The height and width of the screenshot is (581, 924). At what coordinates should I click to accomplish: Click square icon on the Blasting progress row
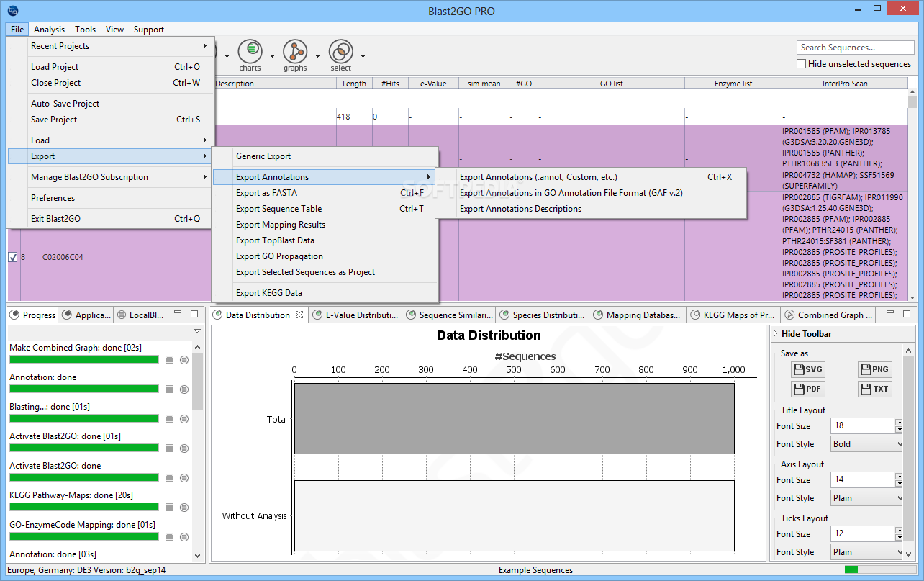(x=169, y=418)
